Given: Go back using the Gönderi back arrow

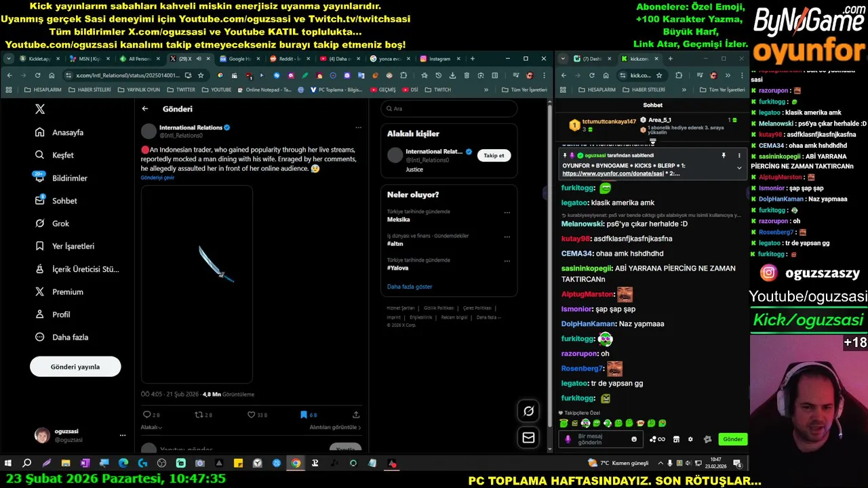Looking at the screenshot, I should 145,108.
